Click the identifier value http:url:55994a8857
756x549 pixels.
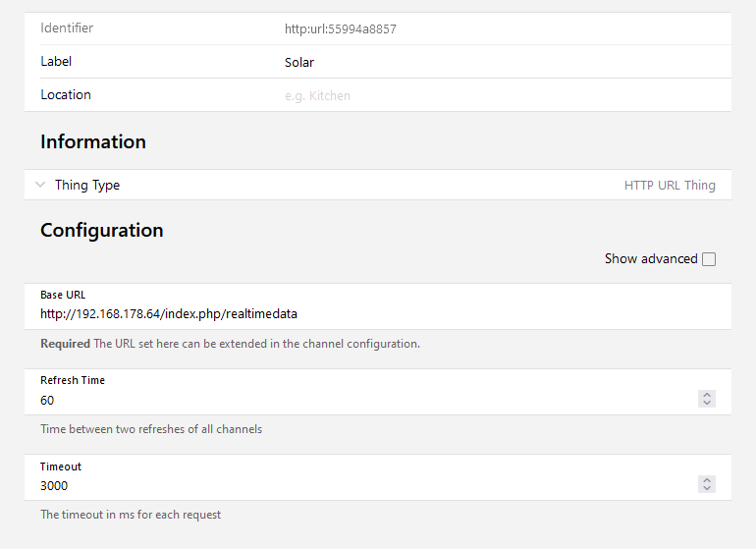tap(341, 29)
